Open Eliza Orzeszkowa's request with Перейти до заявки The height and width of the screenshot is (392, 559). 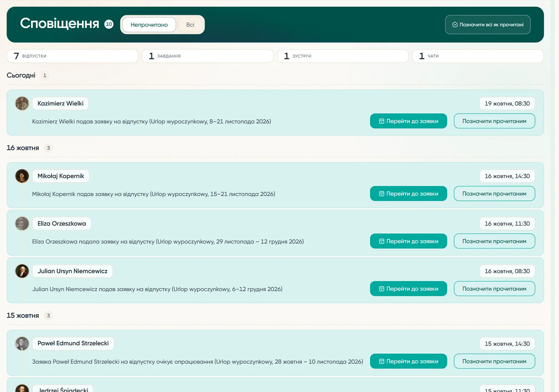pyautogui.click(x=408, y=241)
